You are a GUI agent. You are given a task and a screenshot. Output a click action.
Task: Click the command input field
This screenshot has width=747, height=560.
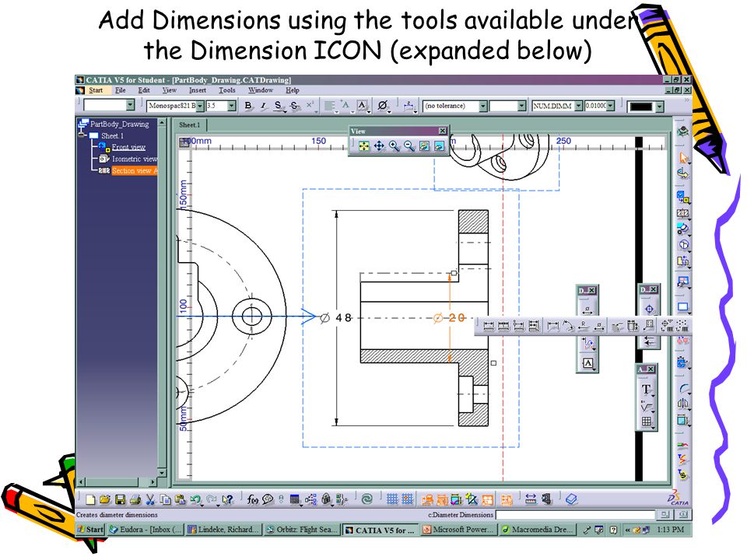coord(575,514)
